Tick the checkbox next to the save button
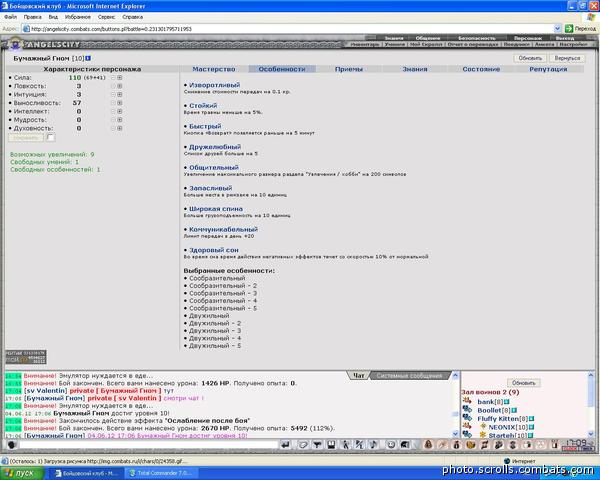600x480 pixels. tap(50, 137)
